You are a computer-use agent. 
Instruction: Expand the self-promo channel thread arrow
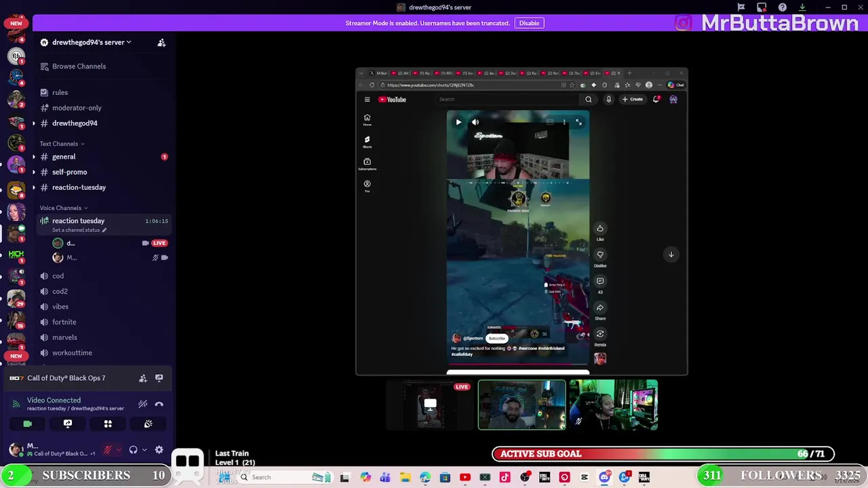(34, 172)
